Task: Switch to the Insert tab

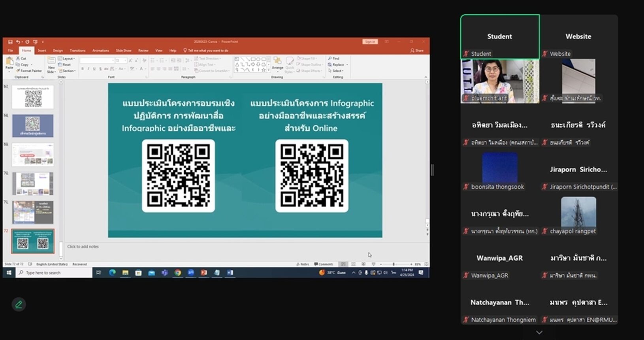Action: [42, 51]
